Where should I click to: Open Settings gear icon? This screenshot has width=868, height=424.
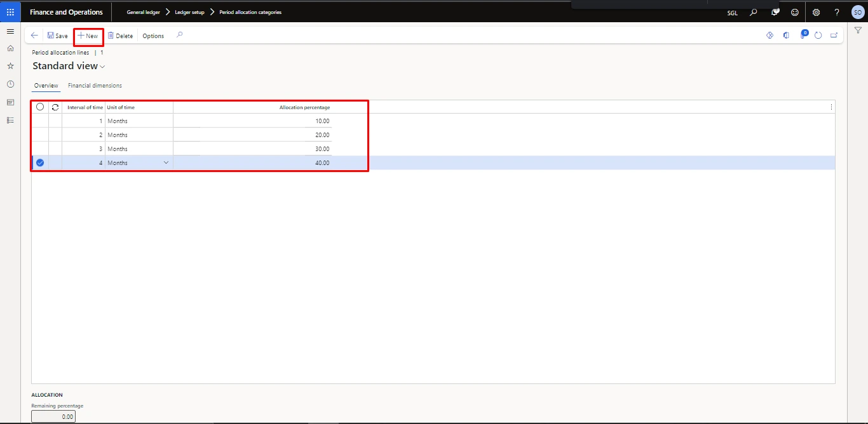pyautogui.click(x=817, y=12)
